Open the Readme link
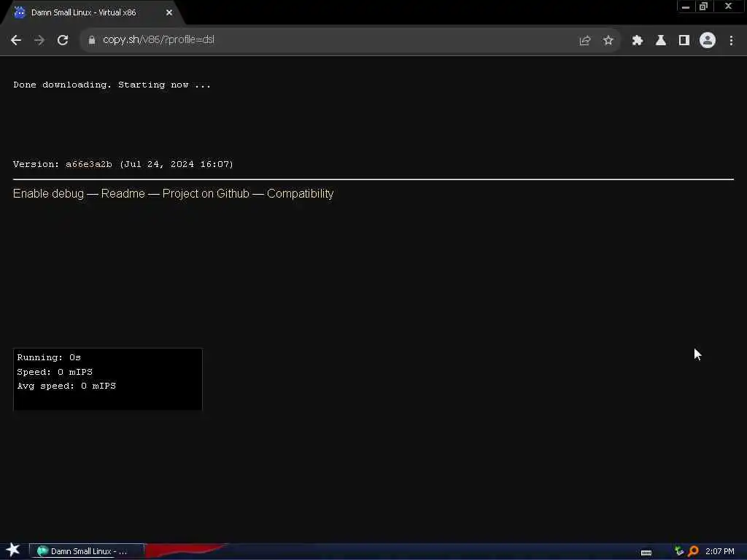This screenshot has width=747, height=560. point(123,193)
